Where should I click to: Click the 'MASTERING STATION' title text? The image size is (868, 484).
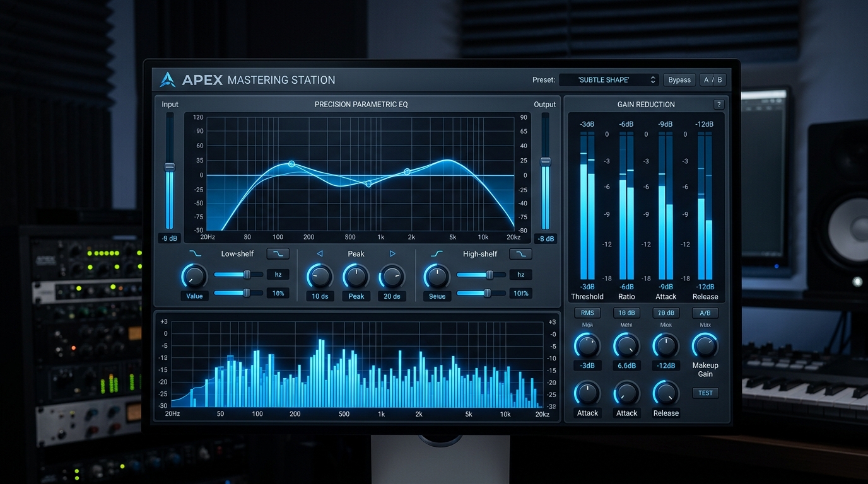pyautogui.click(x=281, y=80)
